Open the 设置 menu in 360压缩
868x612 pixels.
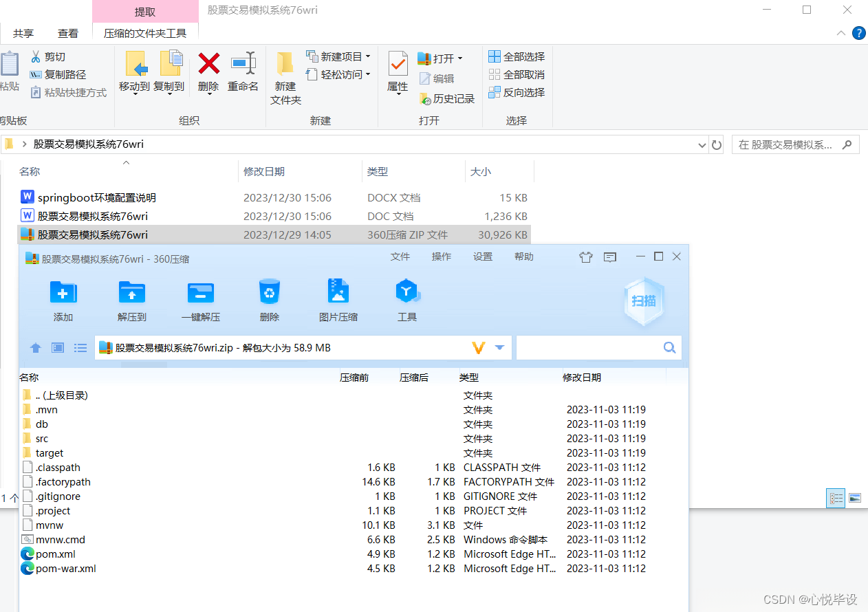click(x=483, y=256)
